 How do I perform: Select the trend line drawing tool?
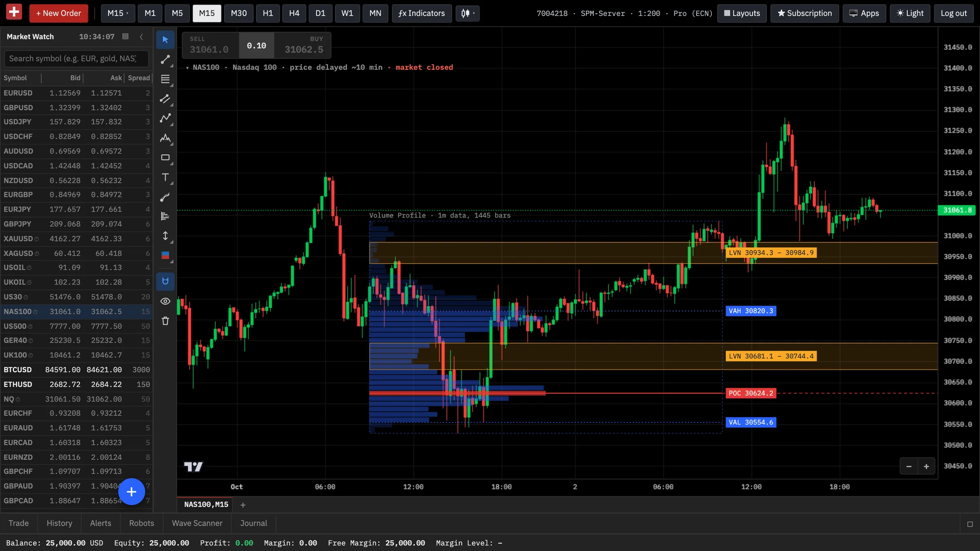tap(165, 60)
